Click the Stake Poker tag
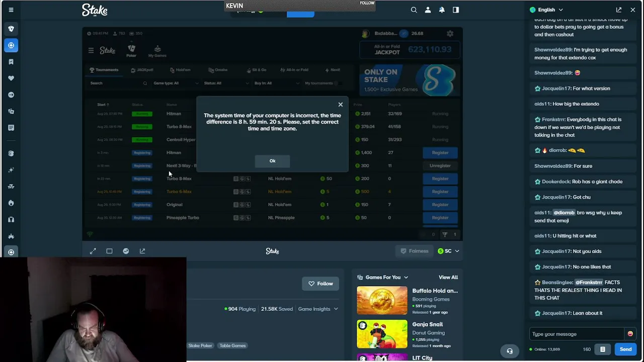 click(x=200, y=346)
